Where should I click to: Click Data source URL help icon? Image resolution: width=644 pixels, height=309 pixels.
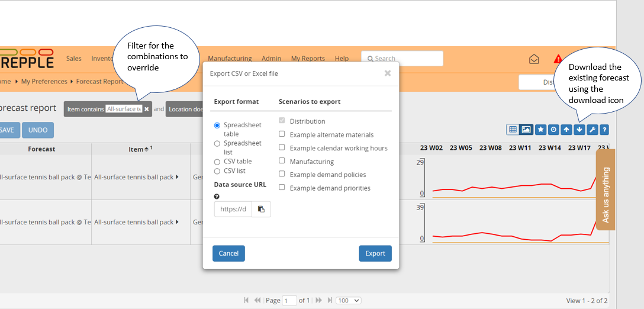click(x=217, y=197)
